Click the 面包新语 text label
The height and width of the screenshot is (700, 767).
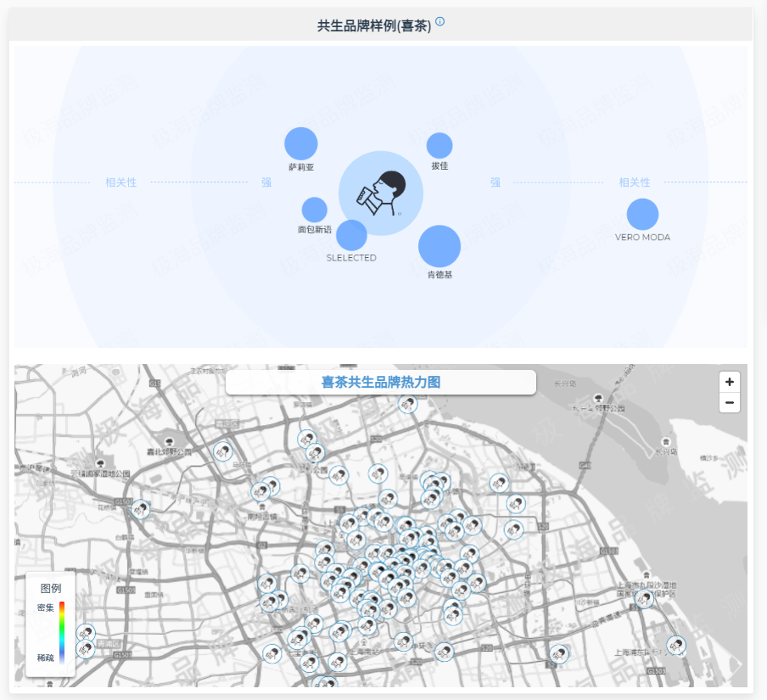coord(315,229)
